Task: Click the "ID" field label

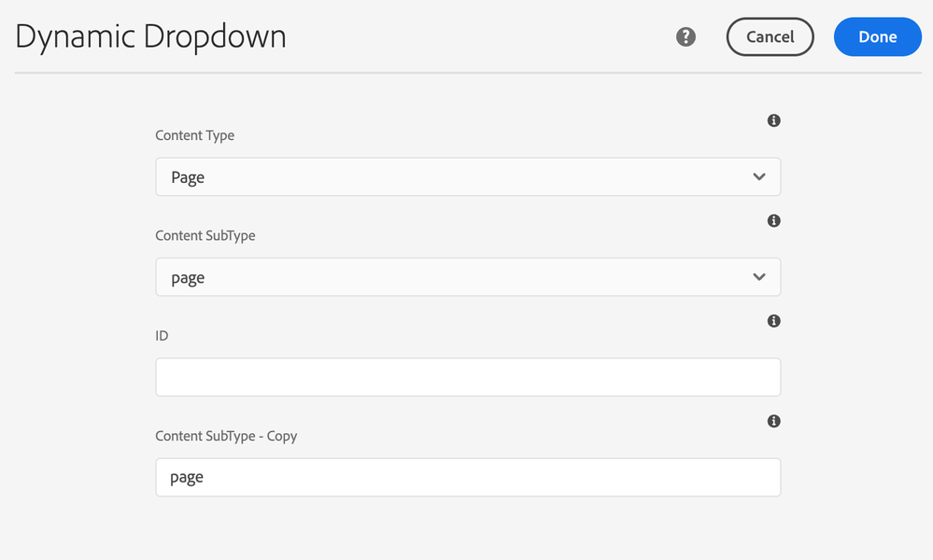Action: pos(162,336)
